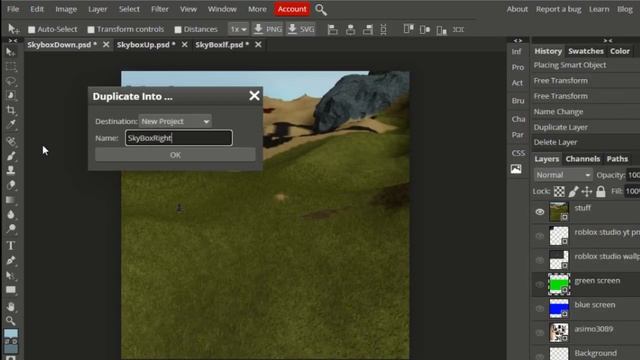Open the 1x export scale dropdown

(238, 29)
